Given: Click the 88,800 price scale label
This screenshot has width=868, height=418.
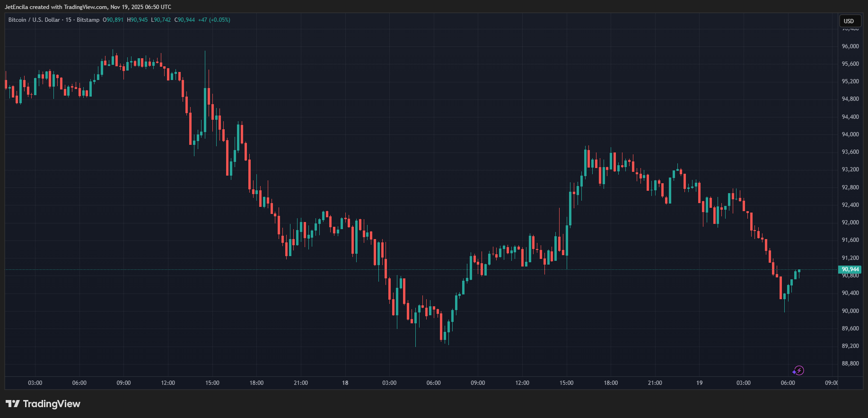Looking at the screenshot, I should [850, 364].
